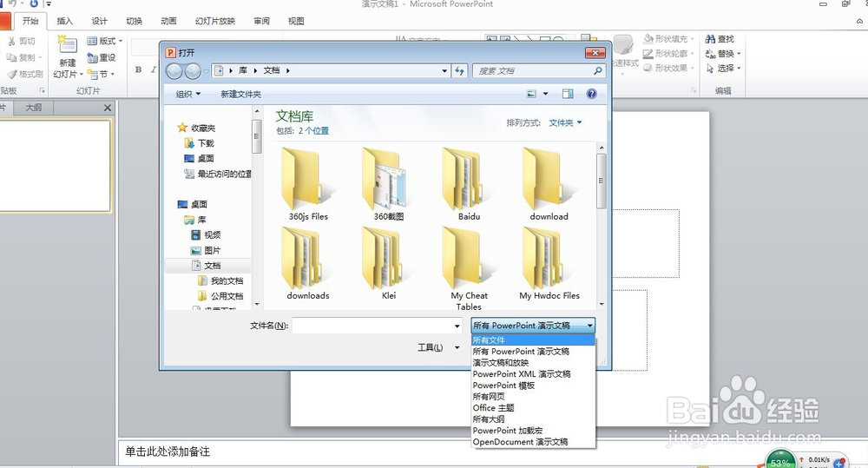Click 形状轮廓 shape outline
Viewport: 868px width, 468px height.
point(668,54)
